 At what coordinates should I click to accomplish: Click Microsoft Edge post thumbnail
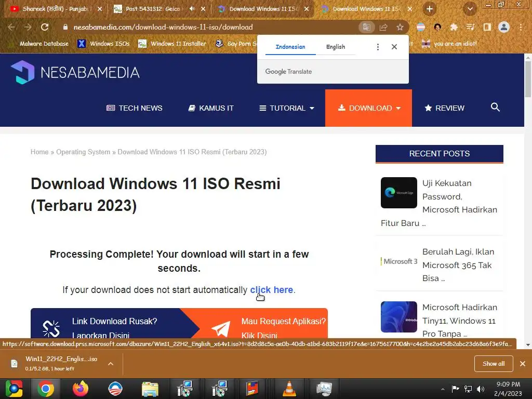(398, 193)
